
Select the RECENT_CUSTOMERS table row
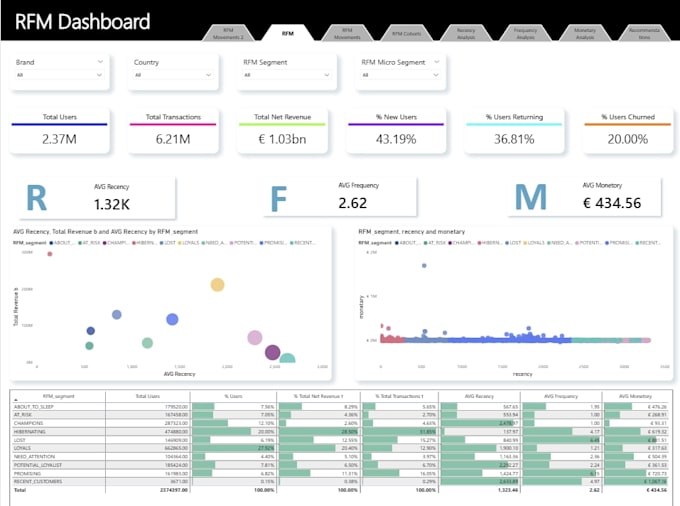click(x=341, y=482)
